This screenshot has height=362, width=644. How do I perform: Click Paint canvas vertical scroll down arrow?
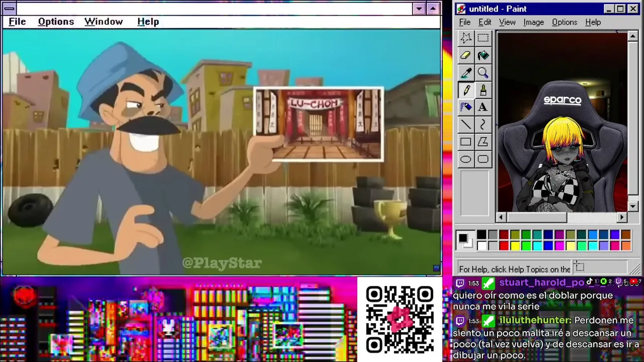[x=633, y=207]
